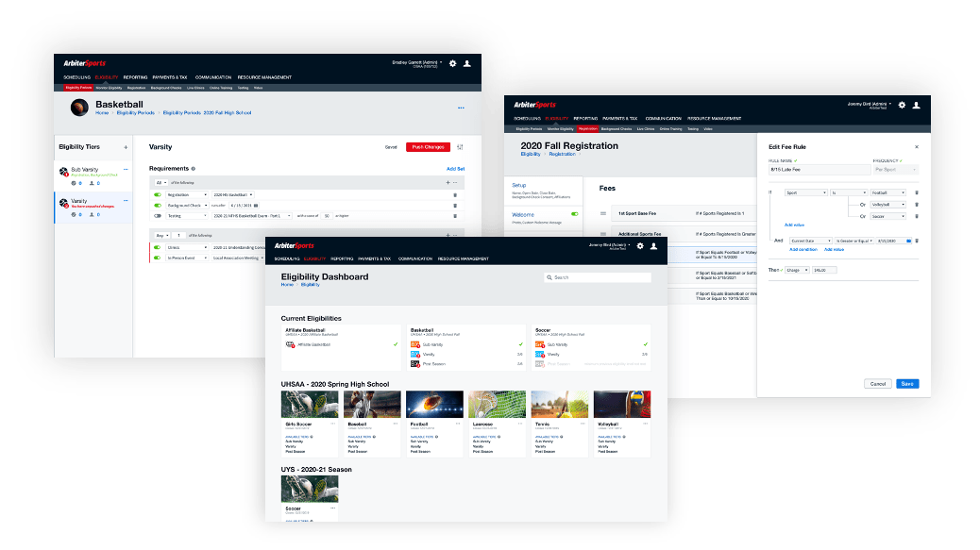Click the Push Changes button
The height and width of the screenshot is (550, 980).
tap(428, 147)
